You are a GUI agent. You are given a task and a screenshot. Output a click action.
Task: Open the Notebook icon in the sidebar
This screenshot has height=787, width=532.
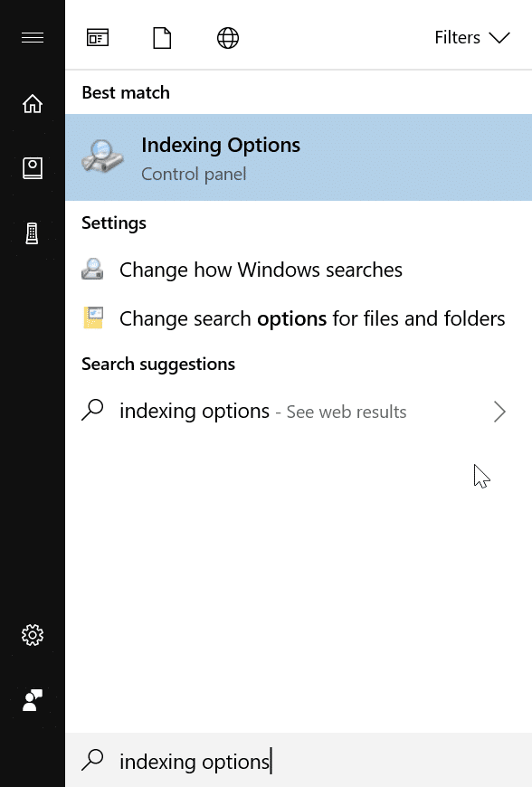[x=33, y=167]
